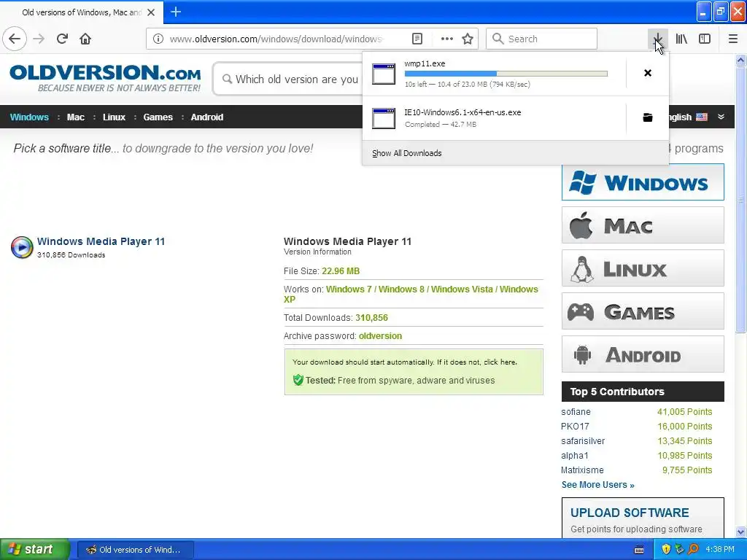
Task: Click the scrollbar down arrow
Action: (x=741, y=532)
